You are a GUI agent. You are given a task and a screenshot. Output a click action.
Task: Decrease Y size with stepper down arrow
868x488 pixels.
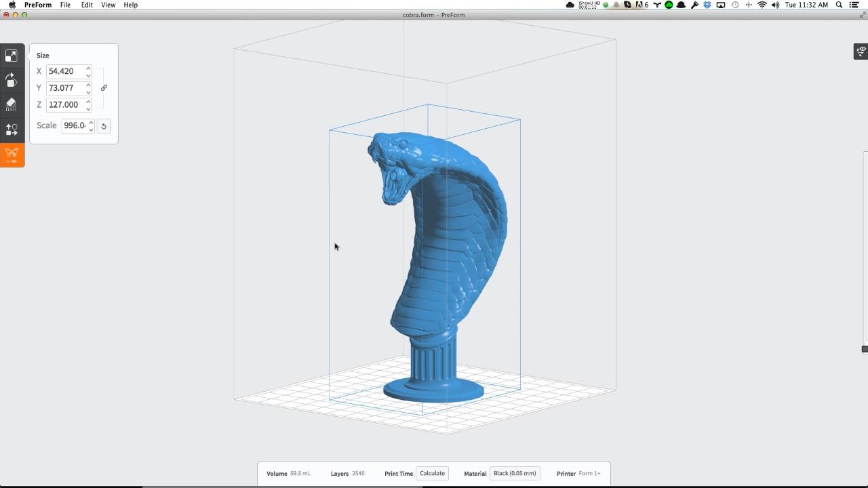click(88, 91)
